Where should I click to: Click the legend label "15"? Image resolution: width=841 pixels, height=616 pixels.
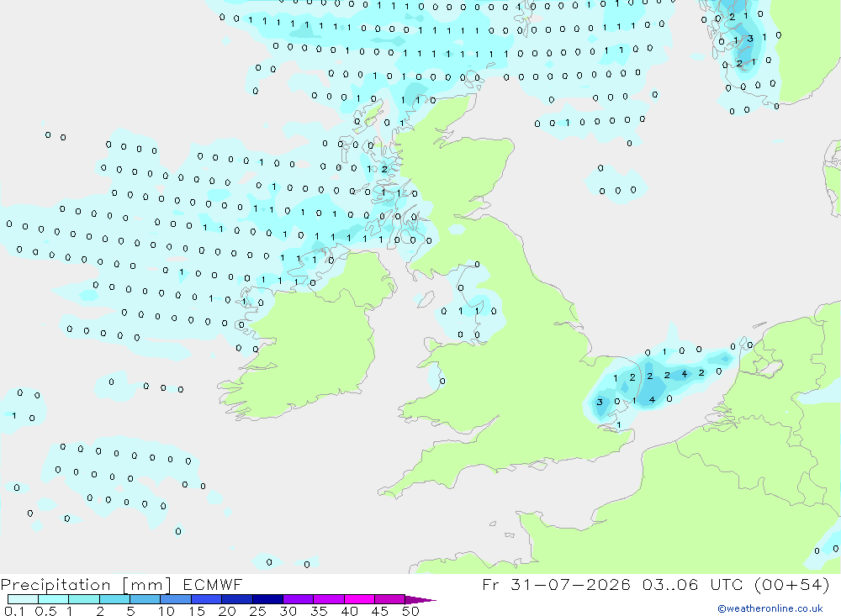pos(197,611)
